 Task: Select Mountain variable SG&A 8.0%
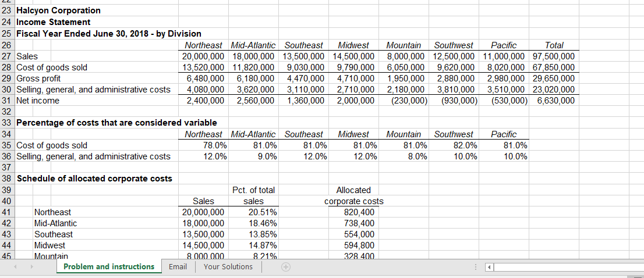[x=404, y=156]
